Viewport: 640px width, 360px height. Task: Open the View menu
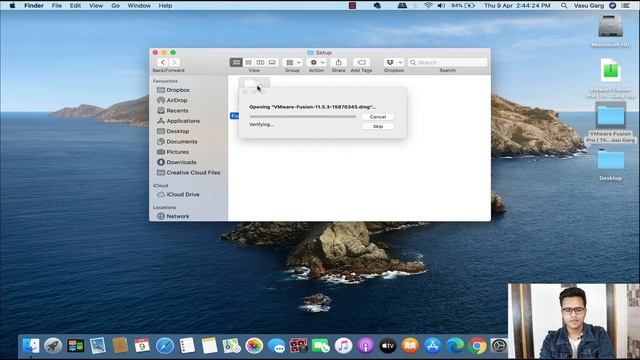click(96, 5)
